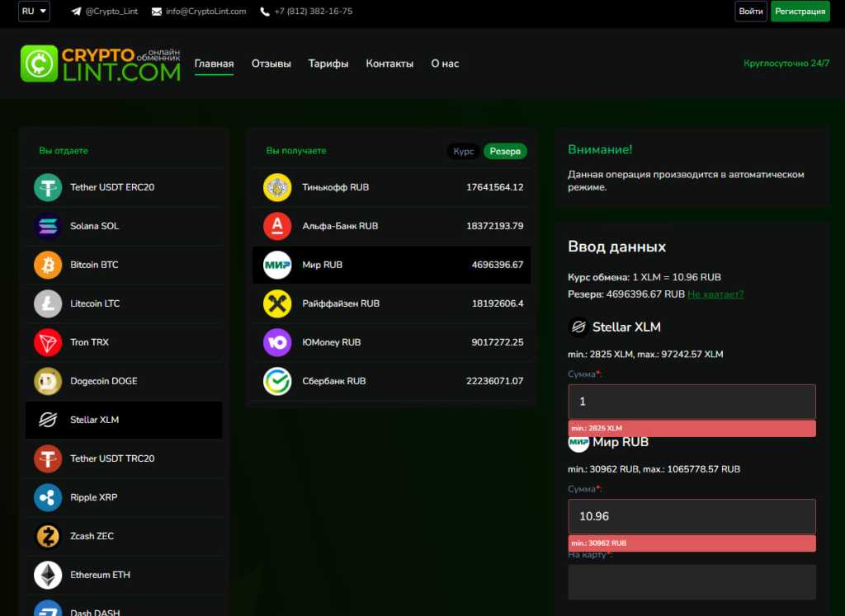Click the Тинькофф RUB bank icon
The height and width of the screenshot is (616, 845).
pyautogui.click(x=277, y=187)
